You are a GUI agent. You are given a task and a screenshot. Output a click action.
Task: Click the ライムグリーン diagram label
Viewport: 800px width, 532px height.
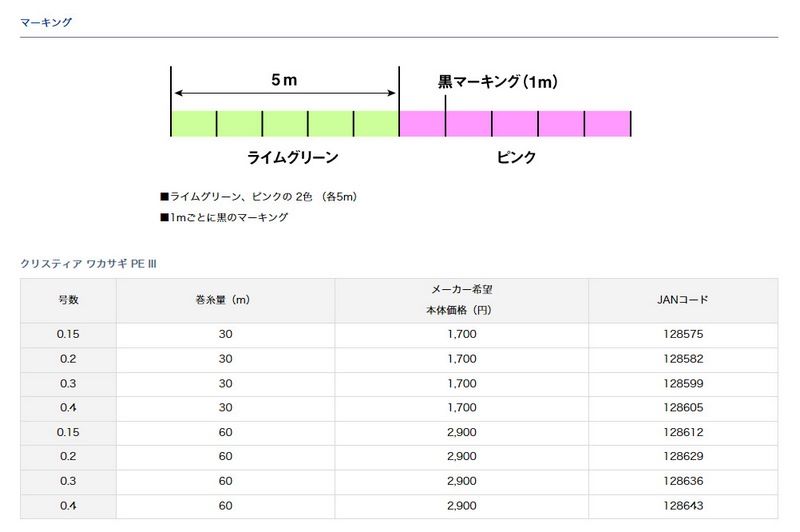pos(292,157)
